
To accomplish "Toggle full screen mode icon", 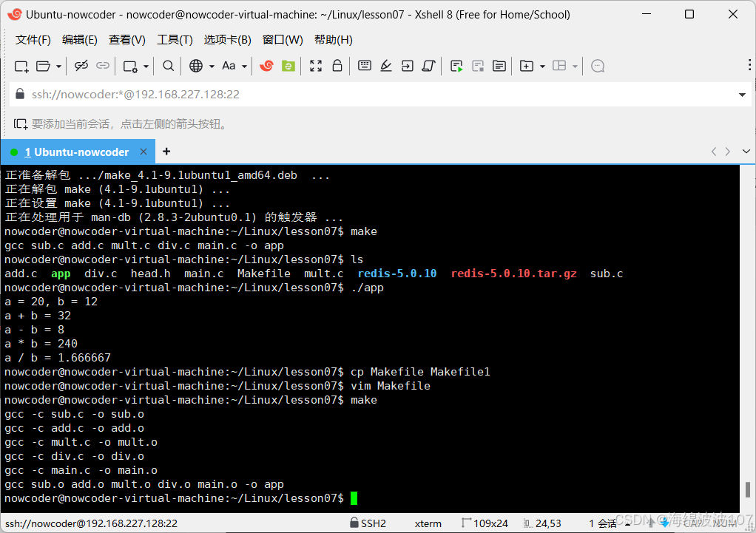I will click(316, 66).
